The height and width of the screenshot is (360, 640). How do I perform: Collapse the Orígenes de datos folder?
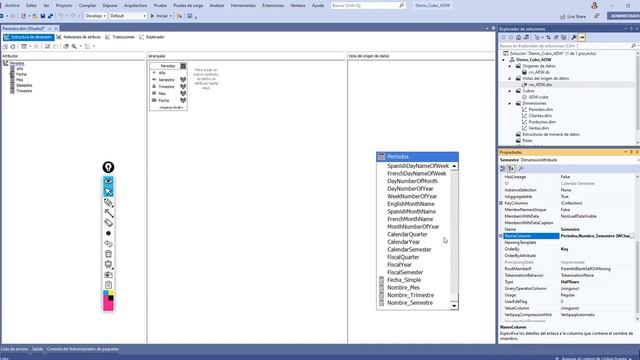coord(509,66)
